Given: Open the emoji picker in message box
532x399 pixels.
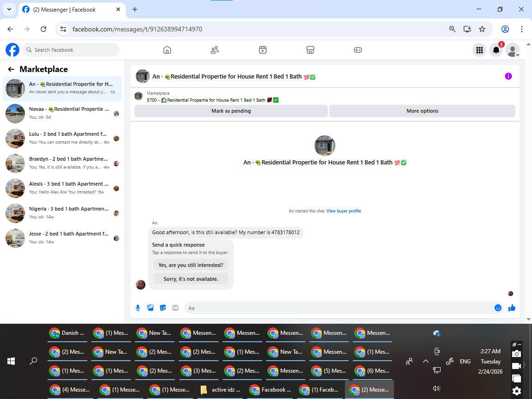Looking at the screenshot, I should [498, 308].
